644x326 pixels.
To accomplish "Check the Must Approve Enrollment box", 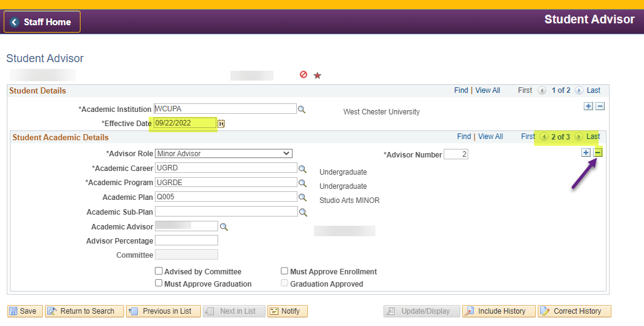I will click(x=285, y=271).
